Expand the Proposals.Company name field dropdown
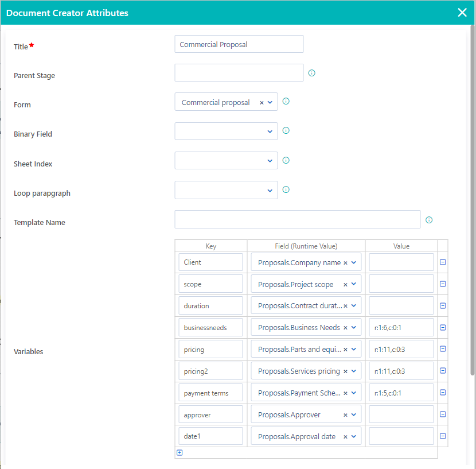 click(x=354, y=262)
